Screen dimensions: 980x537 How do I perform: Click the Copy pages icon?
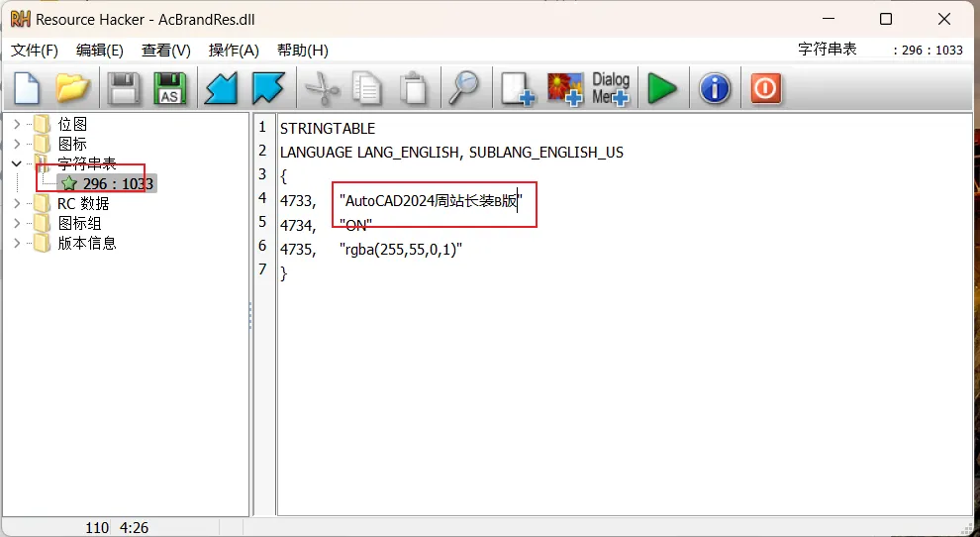(367, 88)
